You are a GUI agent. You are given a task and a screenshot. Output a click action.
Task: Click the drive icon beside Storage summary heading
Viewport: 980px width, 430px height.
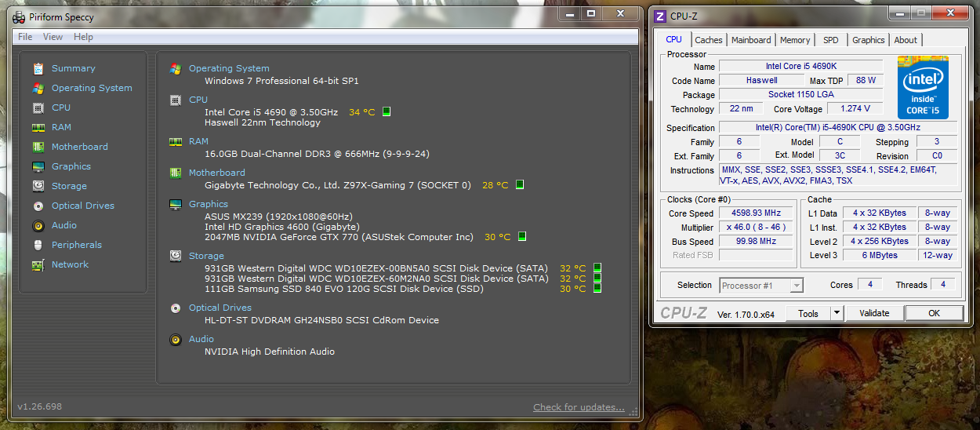[x=176, y=256]
